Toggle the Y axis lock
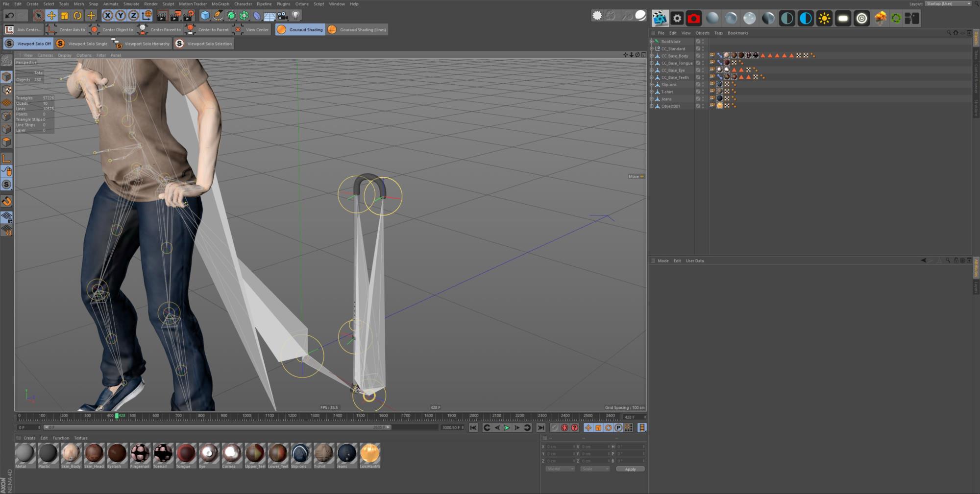The image size is (980, 494). click(x=120, y=16)
